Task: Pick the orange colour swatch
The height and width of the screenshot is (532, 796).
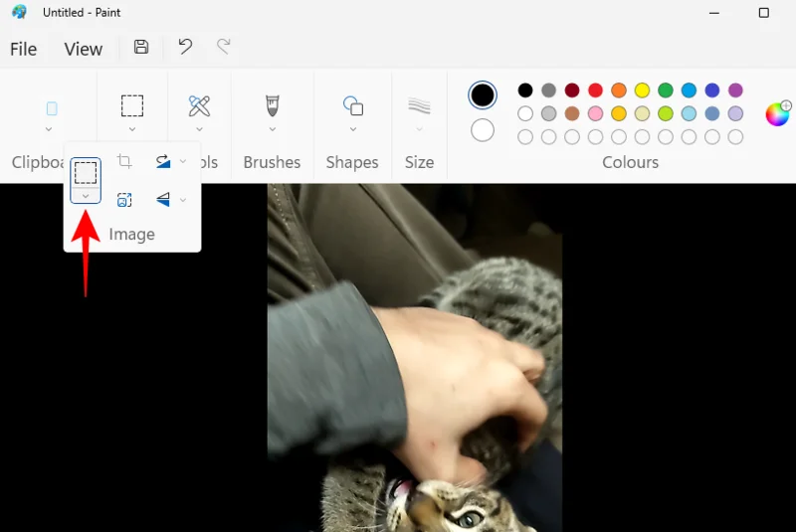Action: [x=619, y=90]
